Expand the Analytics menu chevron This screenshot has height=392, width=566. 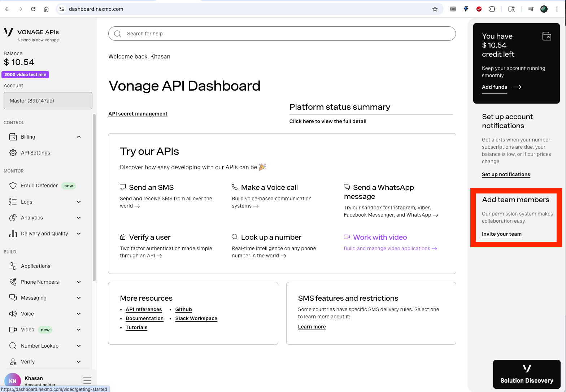point(79,218)
